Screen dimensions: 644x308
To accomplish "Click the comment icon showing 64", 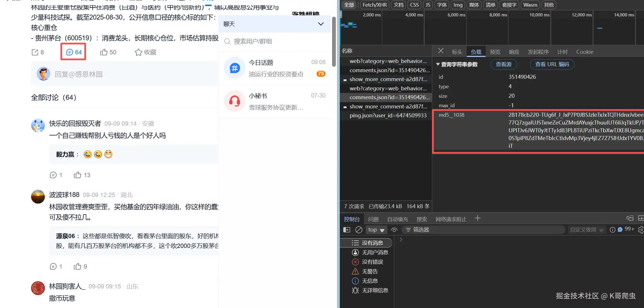I will 70,52.
